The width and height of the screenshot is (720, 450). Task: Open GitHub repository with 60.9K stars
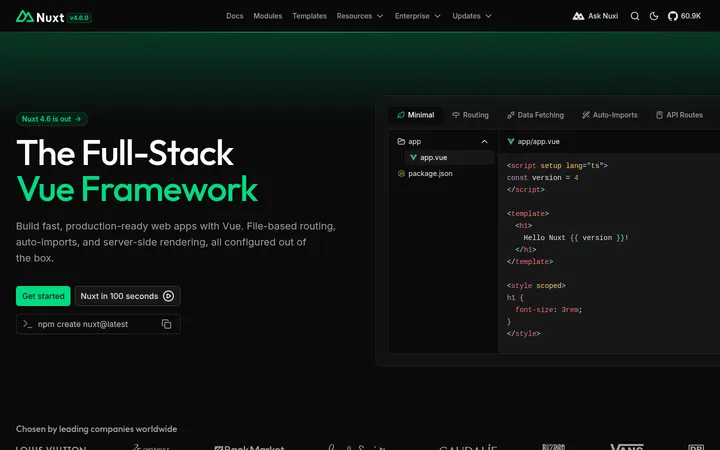coord(684,16)
